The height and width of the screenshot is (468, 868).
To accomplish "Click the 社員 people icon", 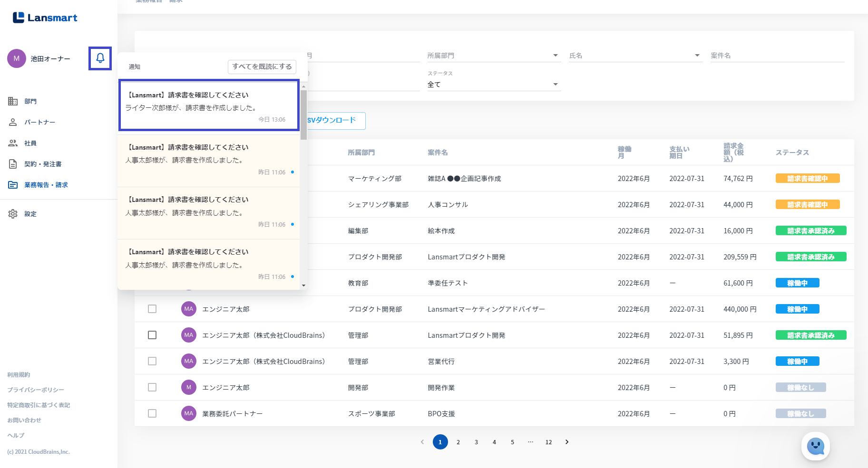I will tap(13, 143).
